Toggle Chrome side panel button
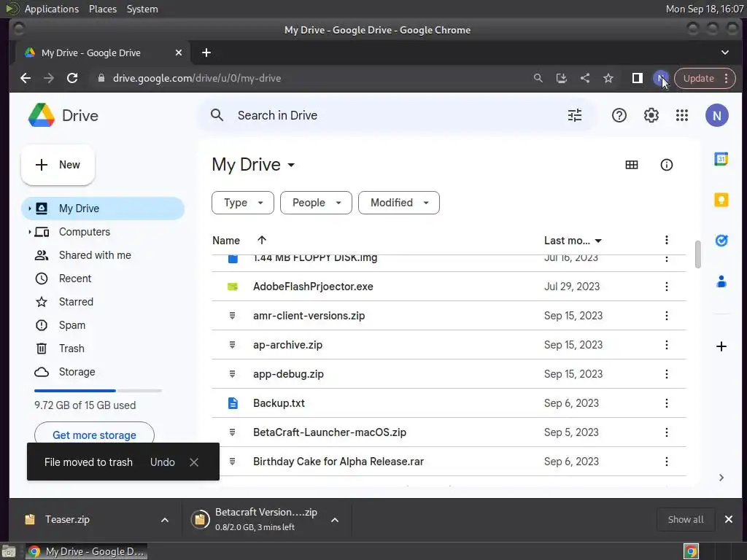 click(637, 78)
